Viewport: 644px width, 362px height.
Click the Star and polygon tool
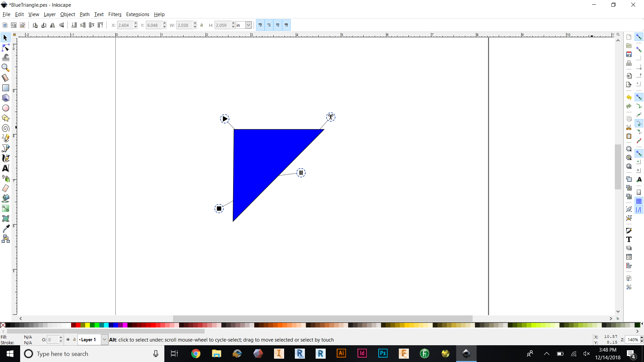pyautogui.click(x=6, y=118)
